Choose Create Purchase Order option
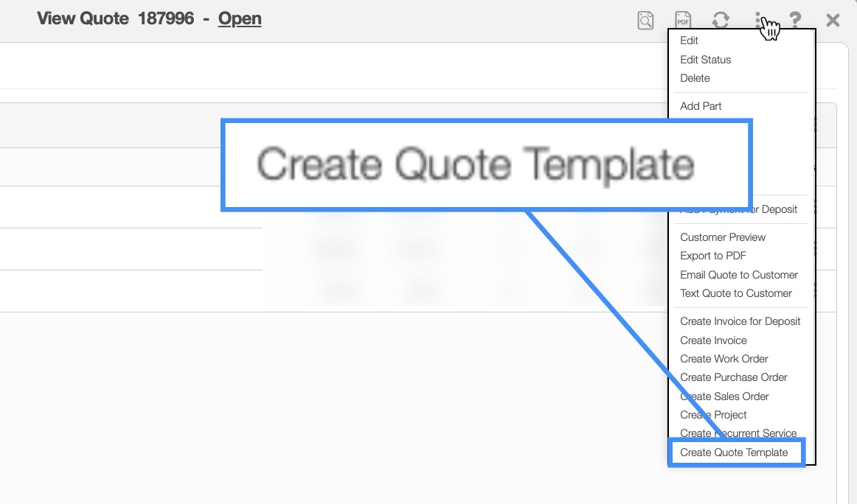This screenshot has width=857, height=504. click(734, 377)
